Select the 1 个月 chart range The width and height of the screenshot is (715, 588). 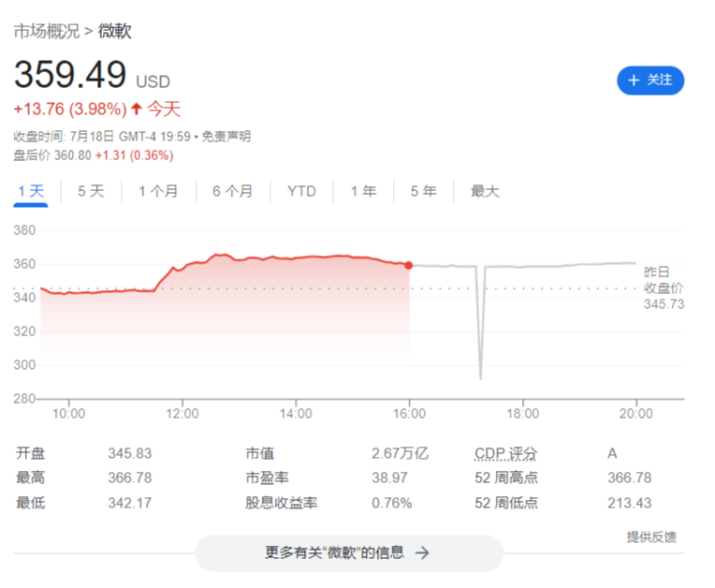click(x=158, y=191)
